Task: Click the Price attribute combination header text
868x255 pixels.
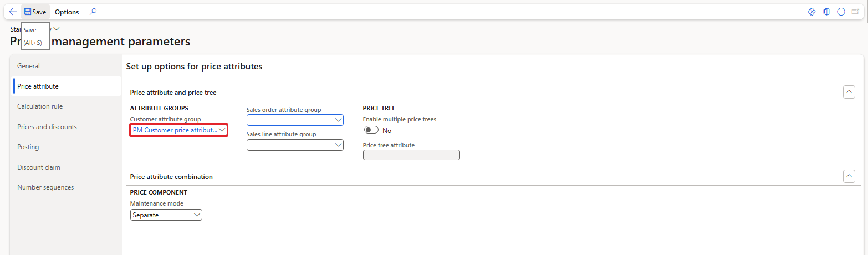Action: coord(171,176)
